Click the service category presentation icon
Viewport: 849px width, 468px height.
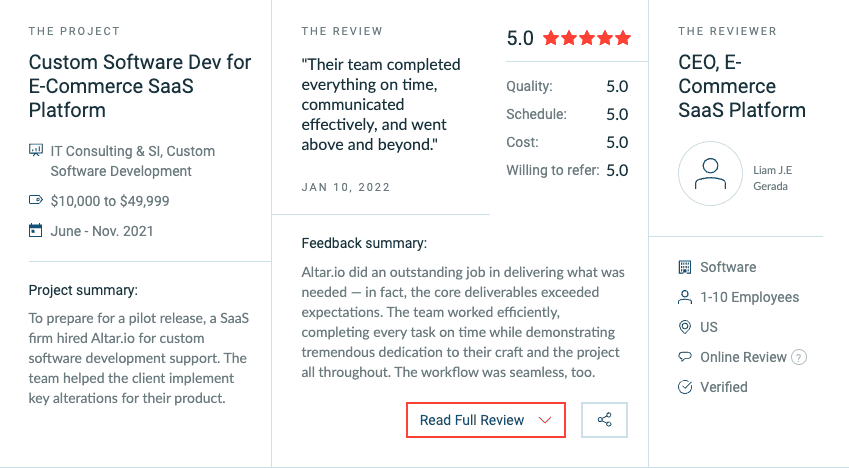36,150
